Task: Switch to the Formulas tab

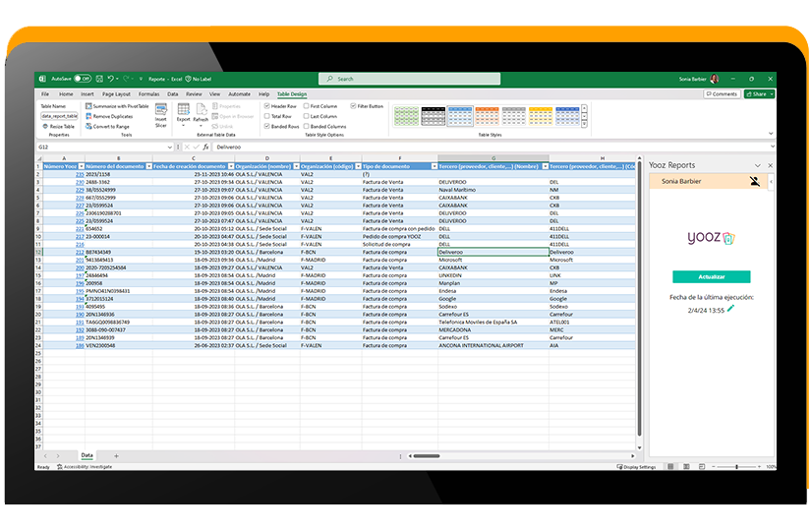Action: point(149,94)
